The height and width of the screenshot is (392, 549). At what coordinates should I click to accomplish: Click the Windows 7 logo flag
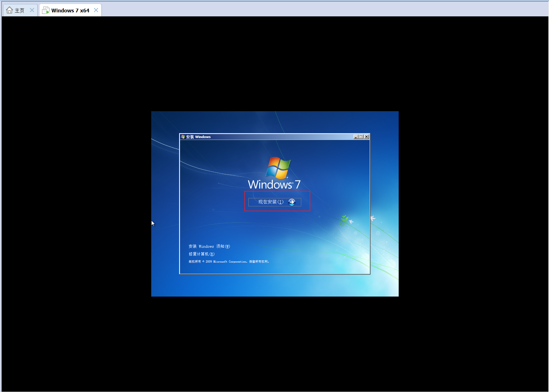278,168
